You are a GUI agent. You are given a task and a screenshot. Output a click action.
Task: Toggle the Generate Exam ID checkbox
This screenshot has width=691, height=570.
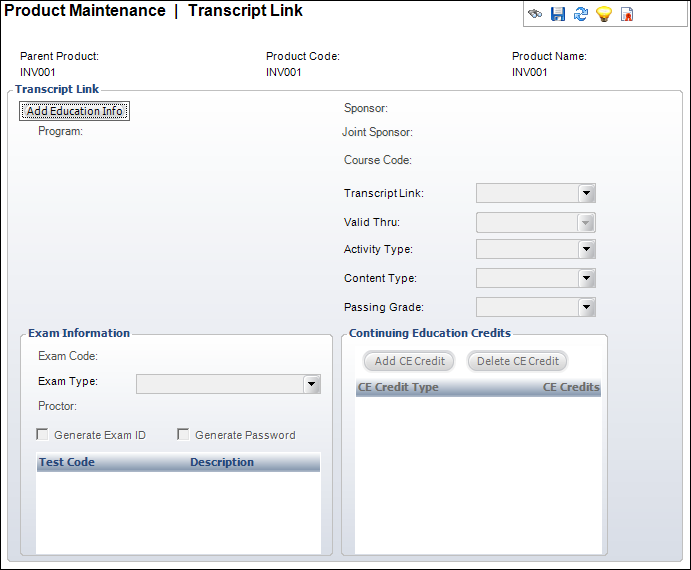pos(43,435)
